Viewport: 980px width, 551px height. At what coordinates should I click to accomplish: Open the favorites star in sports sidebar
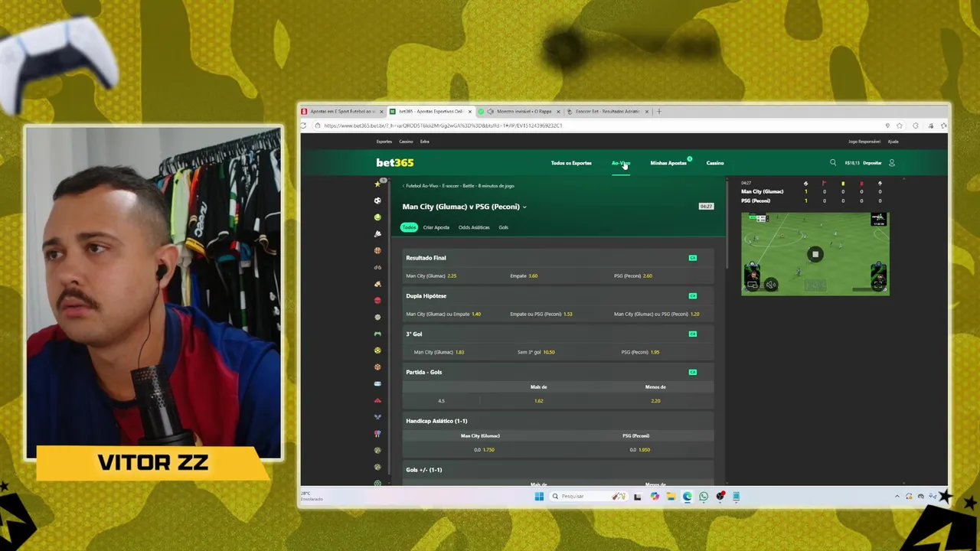point(377,184)
